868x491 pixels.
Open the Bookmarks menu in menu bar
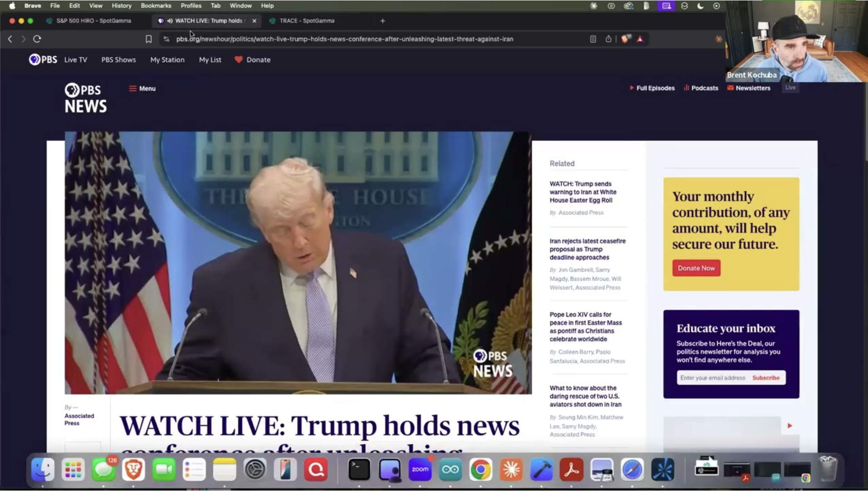point(156,6)
